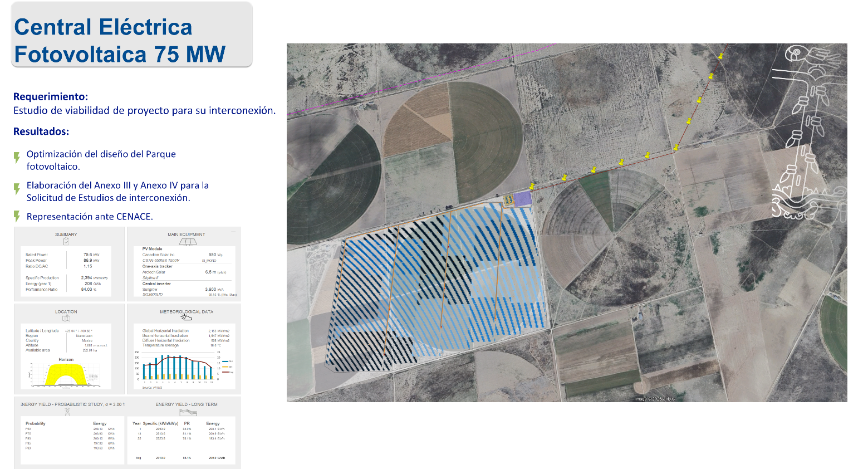
Task: Select the '650 Wp' module rating
Action: (215, 255)
